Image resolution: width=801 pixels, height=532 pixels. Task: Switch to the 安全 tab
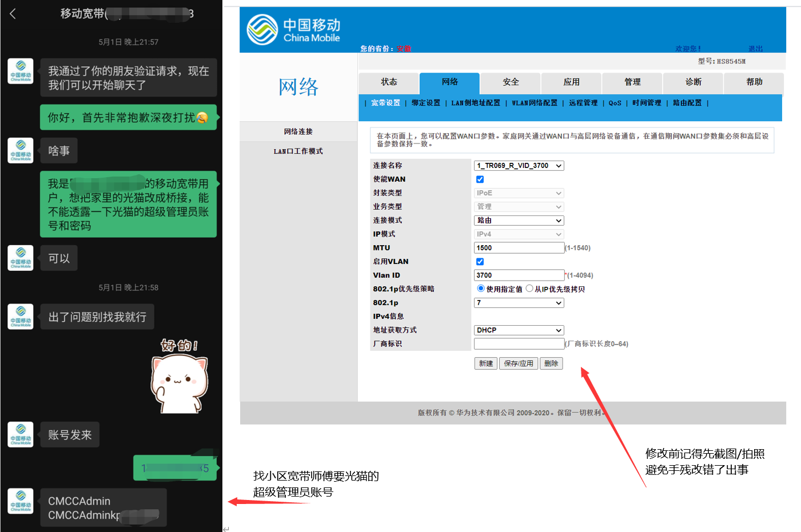[x=511, y=82]
